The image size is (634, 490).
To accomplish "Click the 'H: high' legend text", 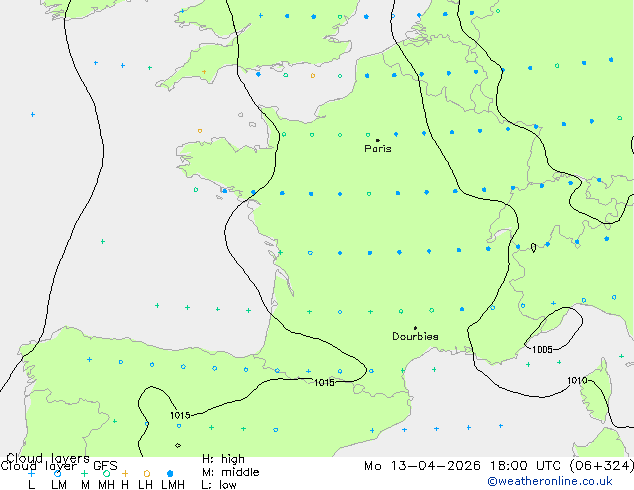I will pyautogui.click(x=223, y=459).
